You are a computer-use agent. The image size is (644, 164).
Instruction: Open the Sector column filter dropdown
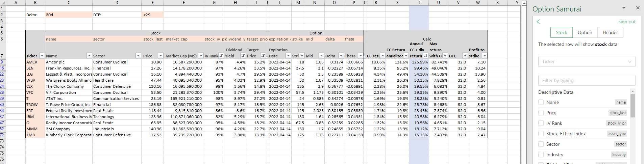pyautogui.click(x=138, y=56)
